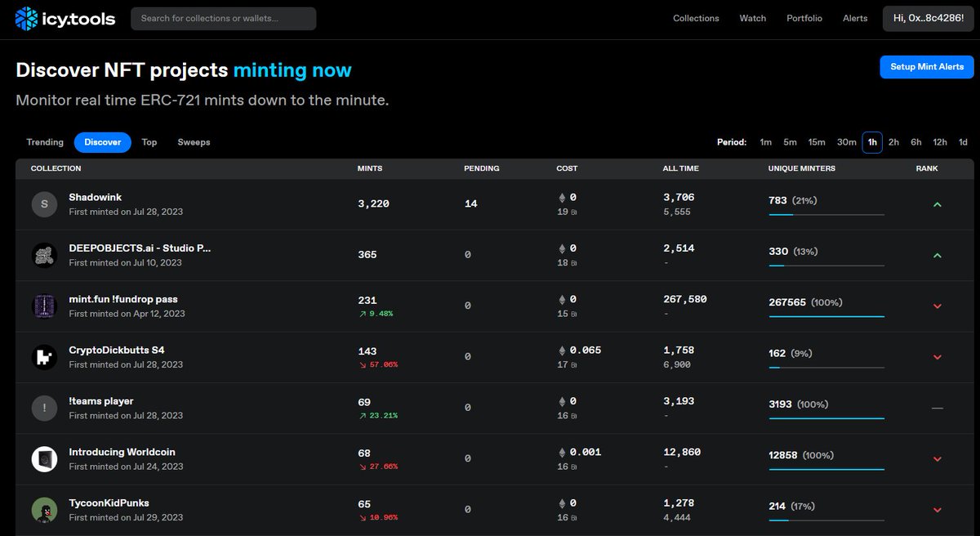Open the CryptoDickbutts S4 avatar
This screenshot has width=980, height=536.
[x=44, y=357]
